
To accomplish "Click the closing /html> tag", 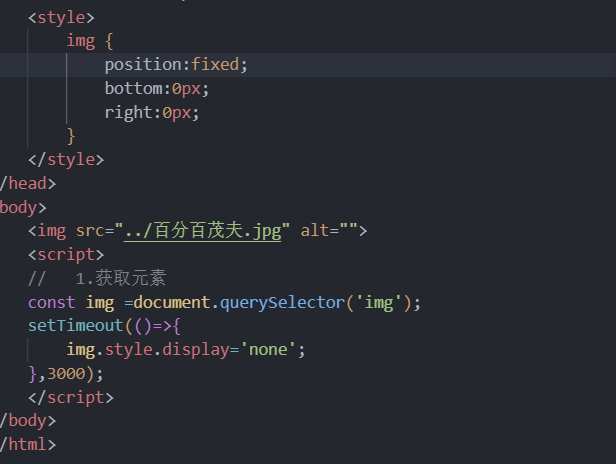I will [x=28, y=445].
